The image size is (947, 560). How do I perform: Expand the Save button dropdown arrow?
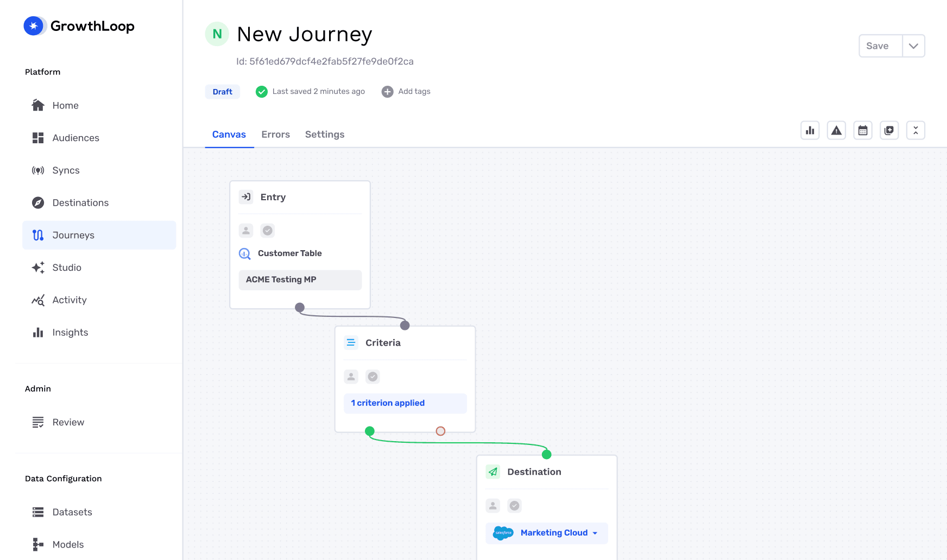click(913, 46)
